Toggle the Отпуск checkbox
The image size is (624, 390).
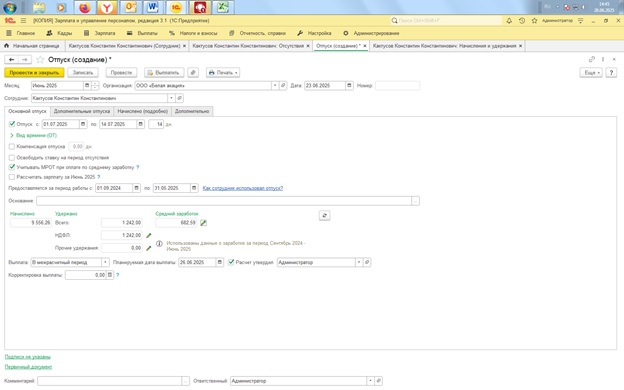pos(12,124)
